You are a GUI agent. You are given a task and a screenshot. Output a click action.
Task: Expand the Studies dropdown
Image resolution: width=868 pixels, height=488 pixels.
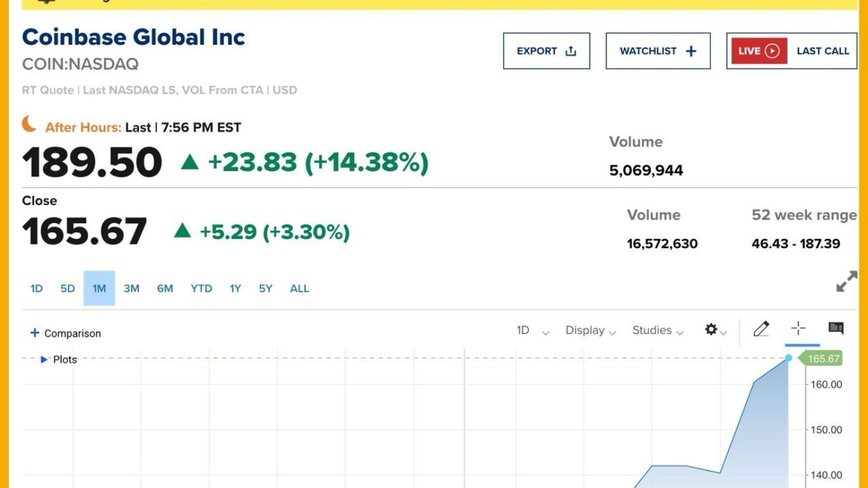657,331
